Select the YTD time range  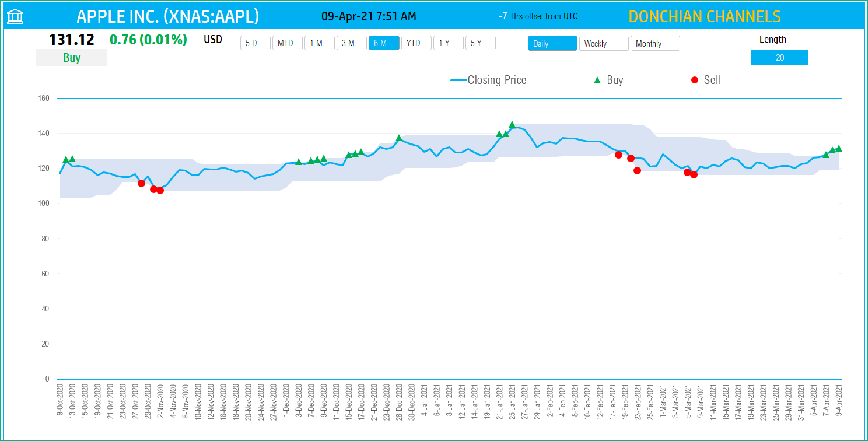point(416,43)
